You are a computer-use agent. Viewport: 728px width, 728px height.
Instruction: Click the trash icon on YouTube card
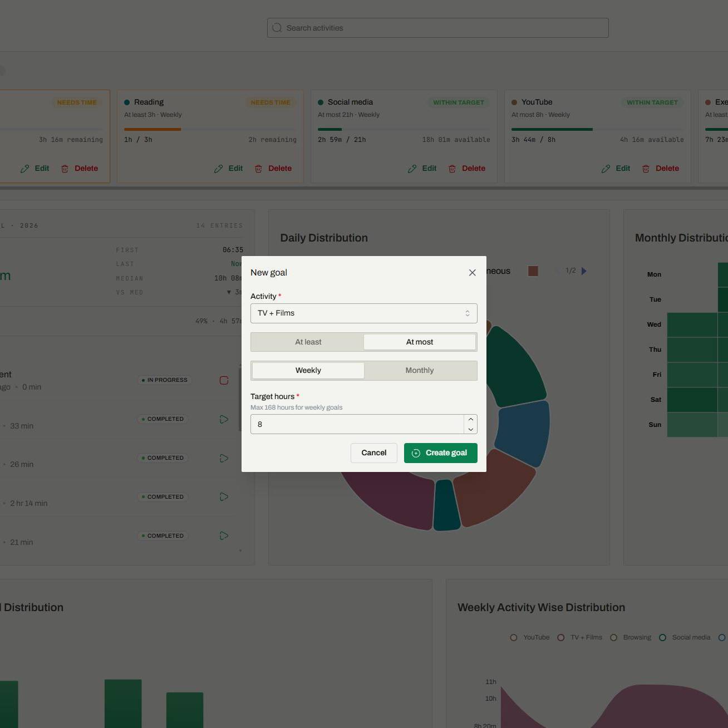pyautogui.click(x=646, y=169)
